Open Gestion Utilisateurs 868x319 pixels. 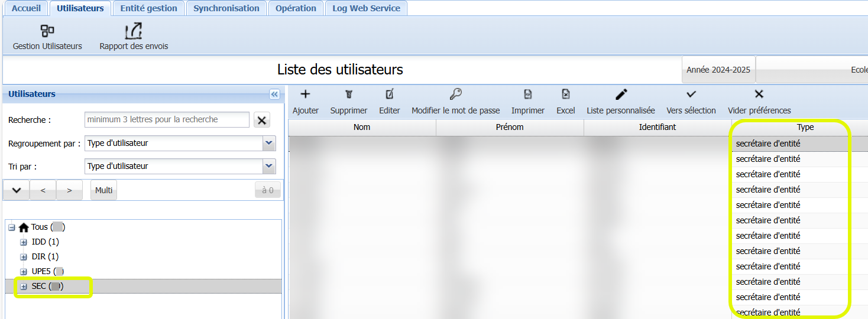[47, 31]
